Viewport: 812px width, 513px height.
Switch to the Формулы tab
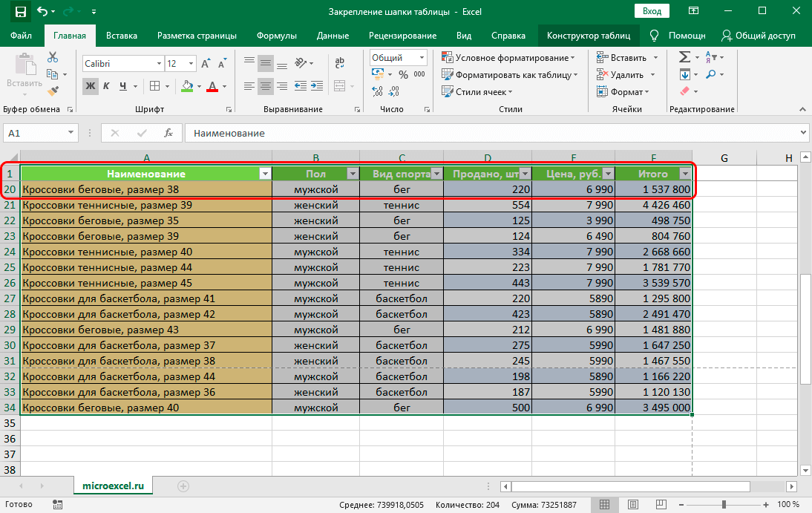276,36
